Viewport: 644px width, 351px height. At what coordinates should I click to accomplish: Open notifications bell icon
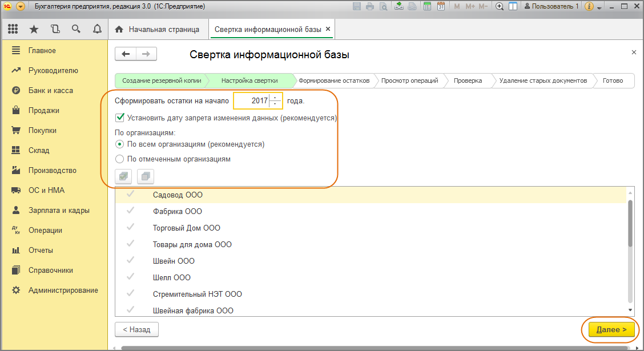pos(97,29)
